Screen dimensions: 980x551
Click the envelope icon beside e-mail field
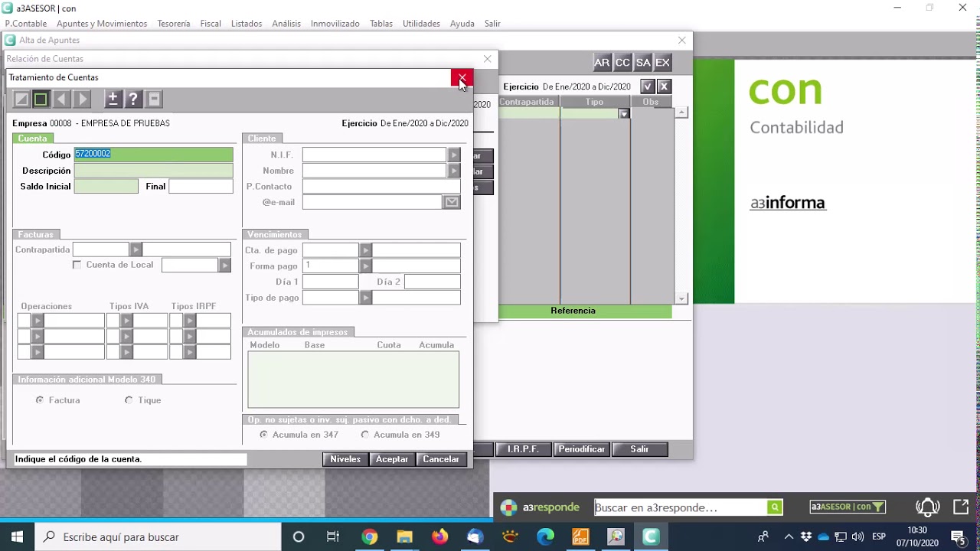point(452,202)
